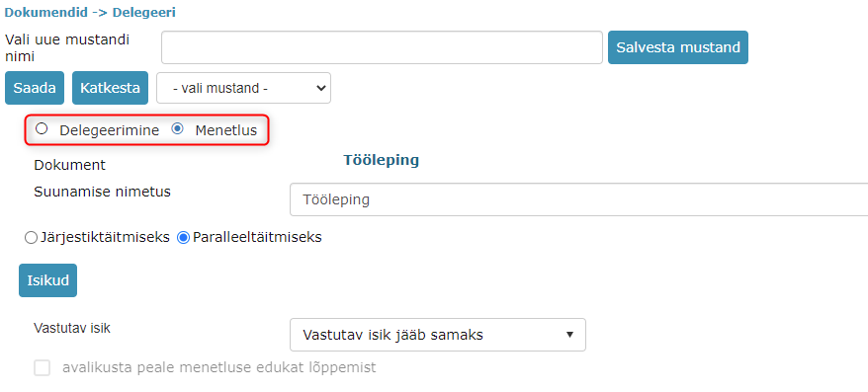Expand the Vastutav isik dropdown
This screenshot has width=868, height=392.
coord(438,335)
